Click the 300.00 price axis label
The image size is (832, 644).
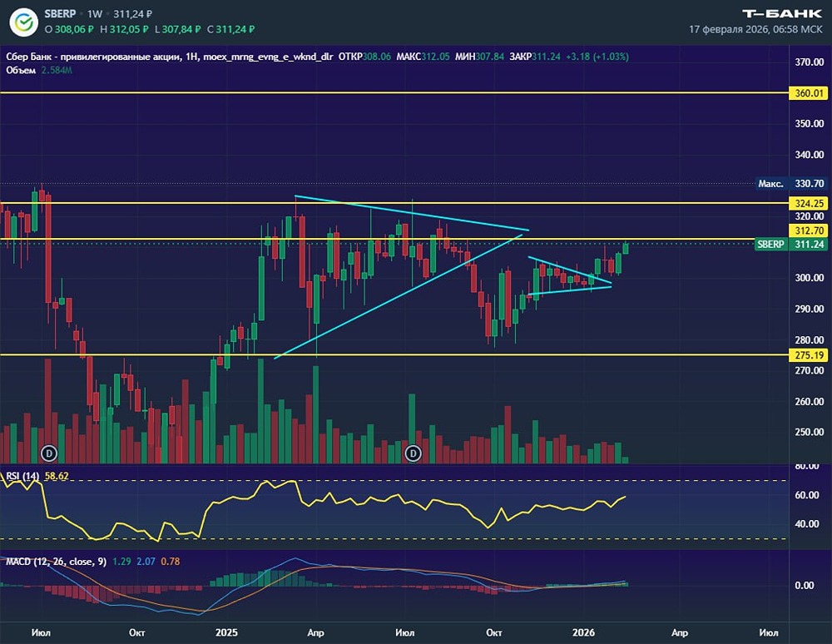(810, 278)
